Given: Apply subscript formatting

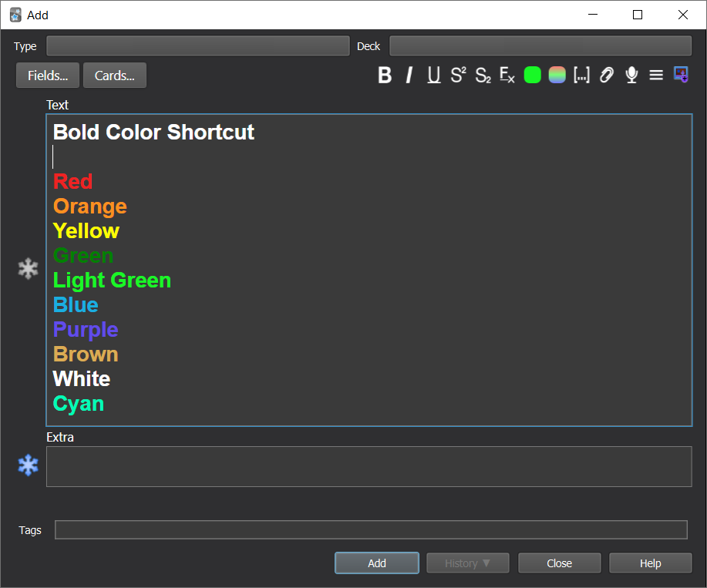Looking at the screenshot, I should [483, 75].
